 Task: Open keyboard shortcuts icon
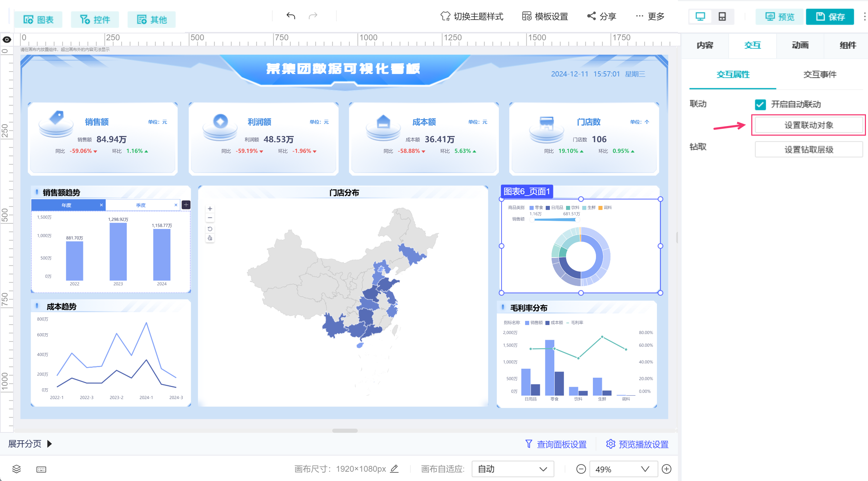41,469
